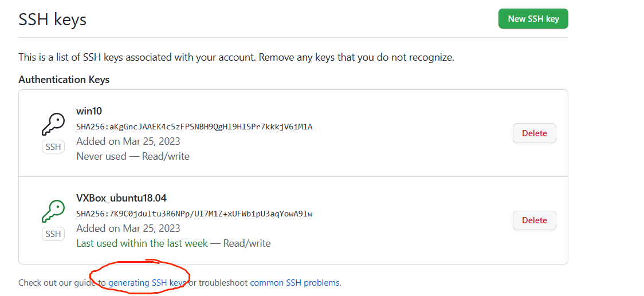The width and height of the screenshot is (644, 296).
Task: Click the SSH badge under win10 key icon
Action: click(x=53, y=147)
